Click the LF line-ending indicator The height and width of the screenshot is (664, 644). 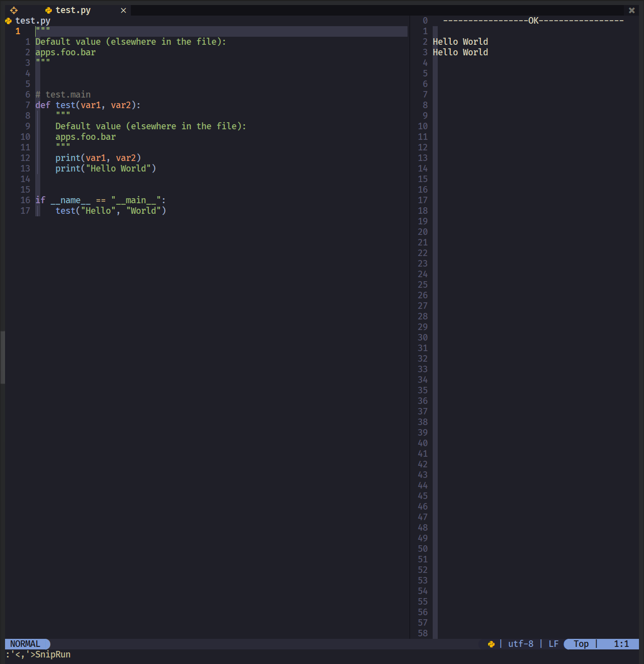[x=553, y=644]
